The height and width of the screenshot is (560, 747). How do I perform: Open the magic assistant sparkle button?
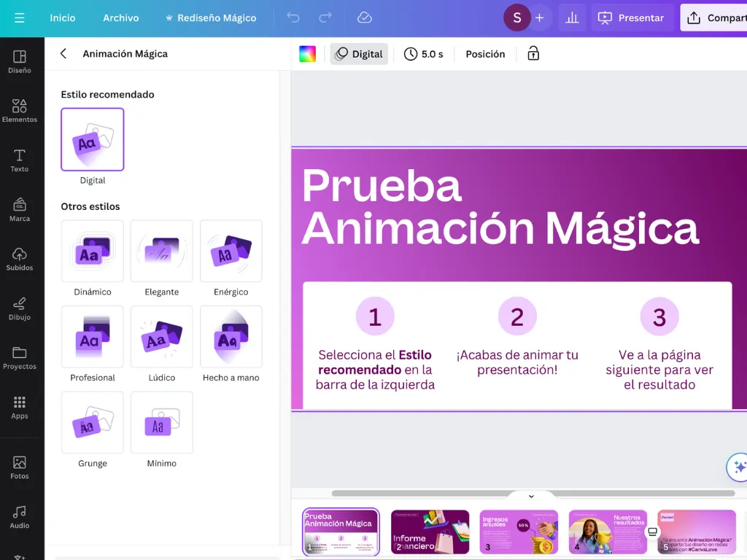738,467
